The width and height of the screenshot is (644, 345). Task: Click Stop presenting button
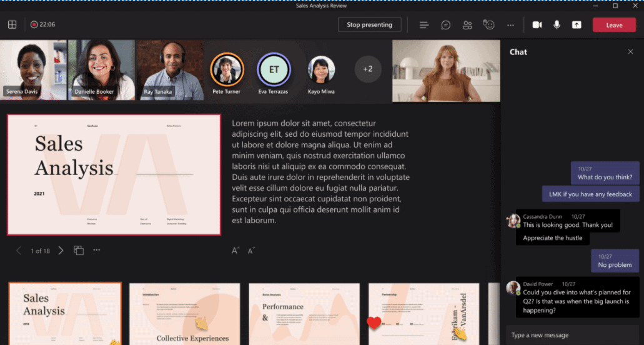pyautogui.click(x=369, y=24)
